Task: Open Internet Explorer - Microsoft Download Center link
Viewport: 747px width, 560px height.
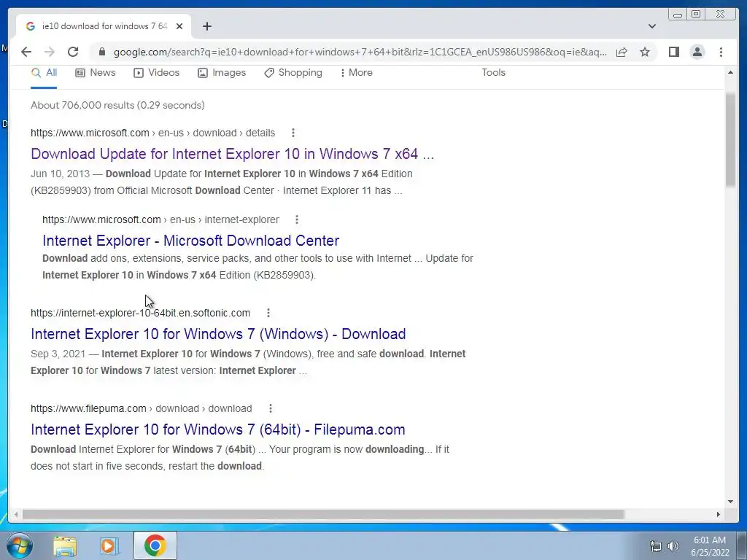Action: point(190,241)
